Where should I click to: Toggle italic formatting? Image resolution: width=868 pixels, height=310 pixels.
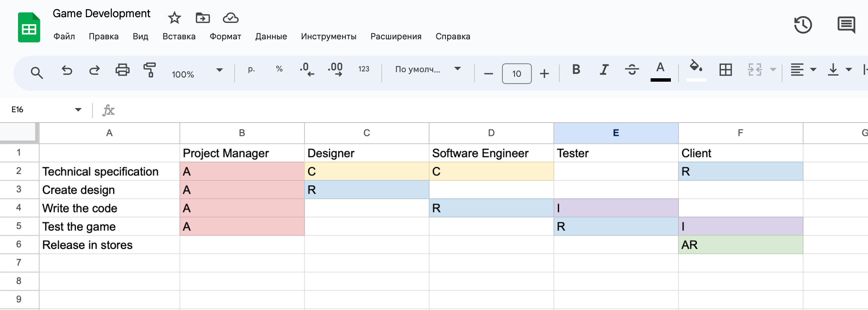(x=604, y=69)
